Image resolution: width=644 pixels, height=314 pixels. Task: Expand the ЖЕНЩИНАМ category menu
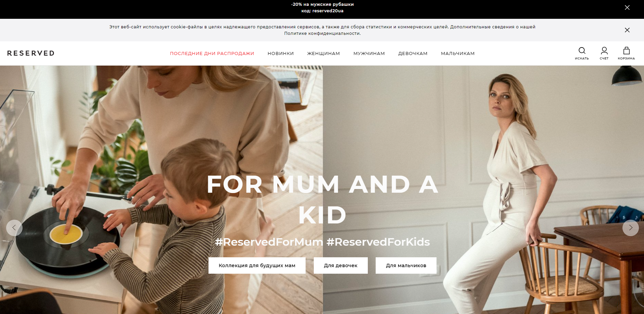(323, 53)
